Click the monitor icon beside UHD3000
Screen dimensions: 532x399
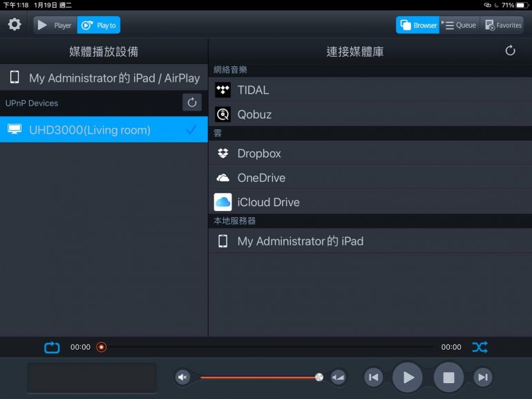15,129
